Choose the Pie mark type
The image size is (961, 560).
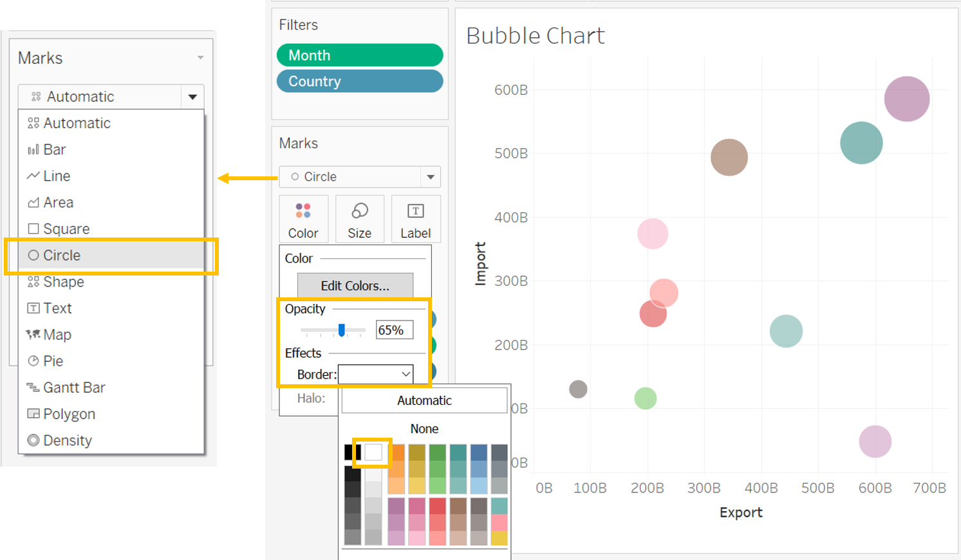click(53, 361)
